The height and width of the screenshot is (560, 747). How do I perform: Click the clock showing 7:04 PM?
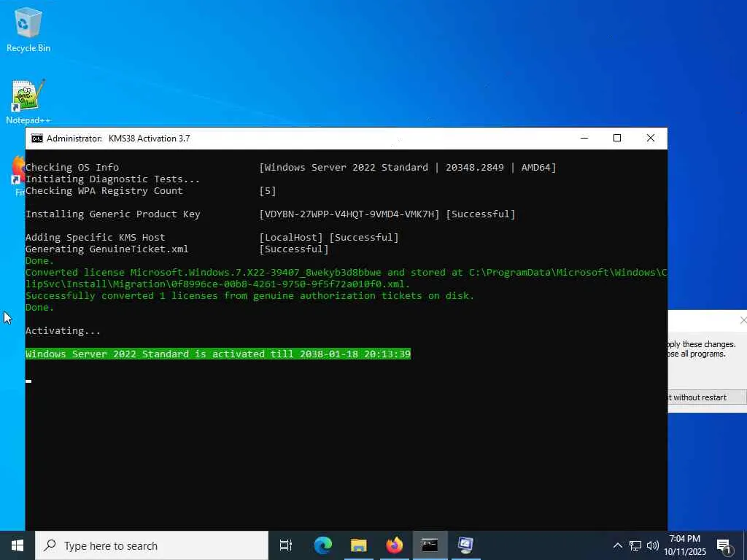tap(684, 539)
